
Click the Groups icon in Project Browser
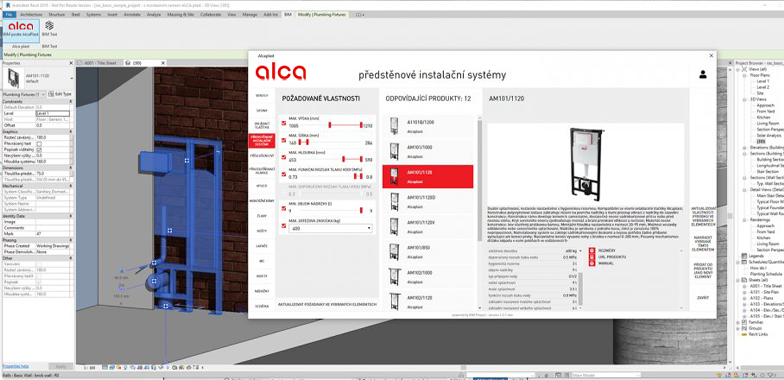pyautogui.click(x=744, y=328)
